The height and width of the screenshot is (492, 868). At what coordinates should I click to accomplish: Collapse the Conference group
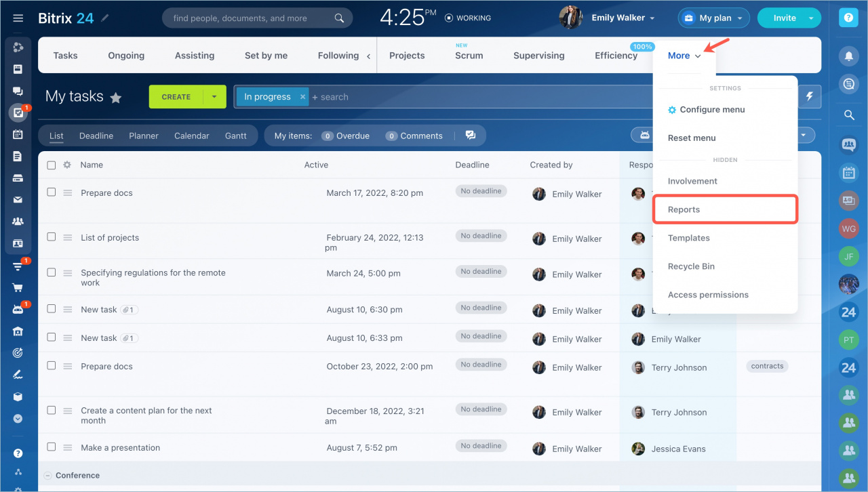click(x=47, y=475)
